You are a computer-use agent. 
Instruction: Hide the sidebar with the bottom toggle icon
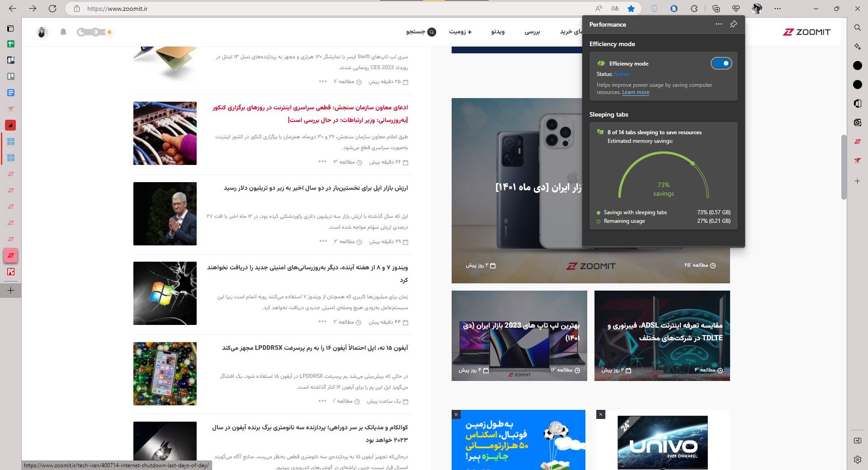click(x=857, y=441)
